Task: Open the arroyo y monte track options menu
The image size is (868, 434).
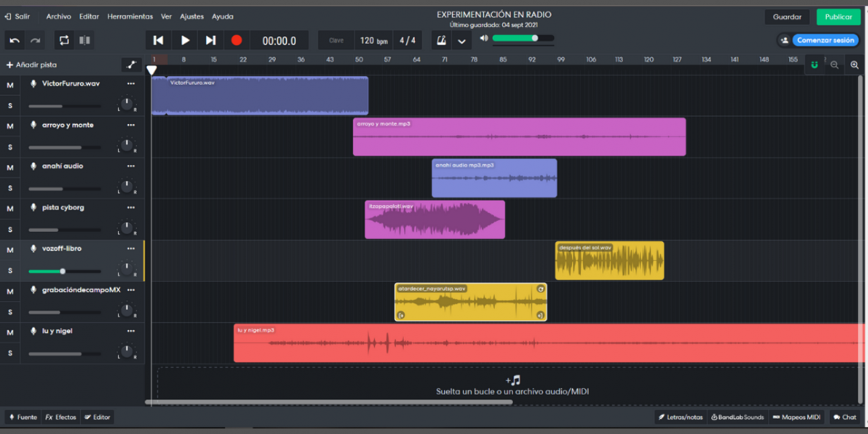Action: tap(131, 125)
